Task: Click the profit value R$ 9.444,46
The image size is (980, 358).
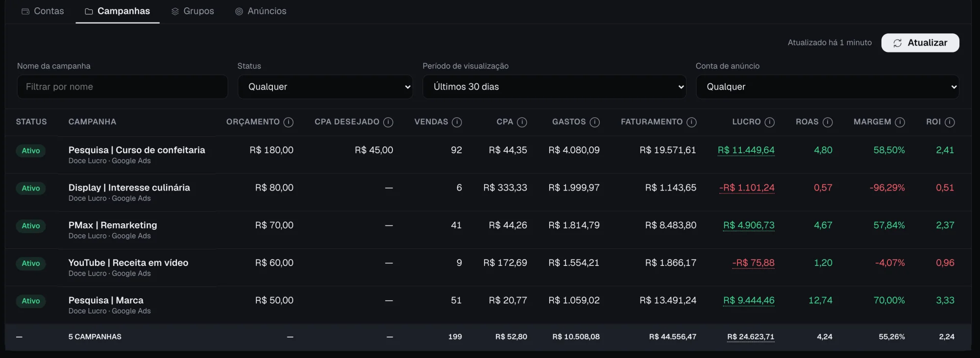Action: (x=749, y=300)
